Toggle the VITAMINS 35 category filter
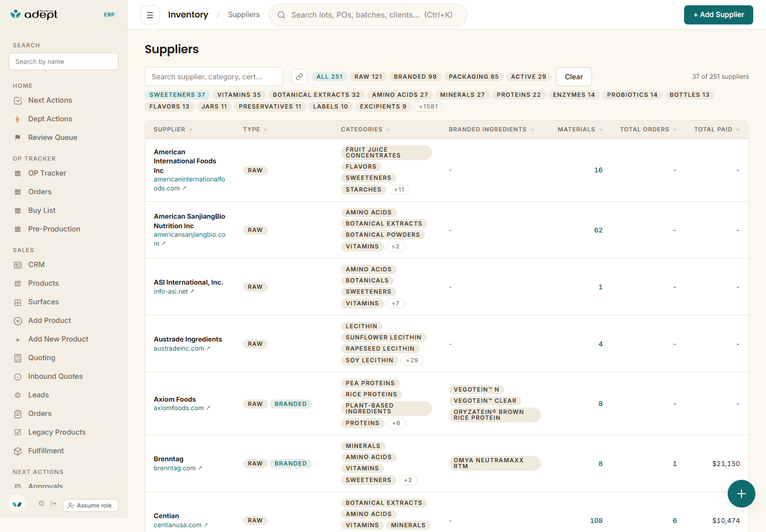The height and width of the screenshot is (532, 766). (239, 95)
